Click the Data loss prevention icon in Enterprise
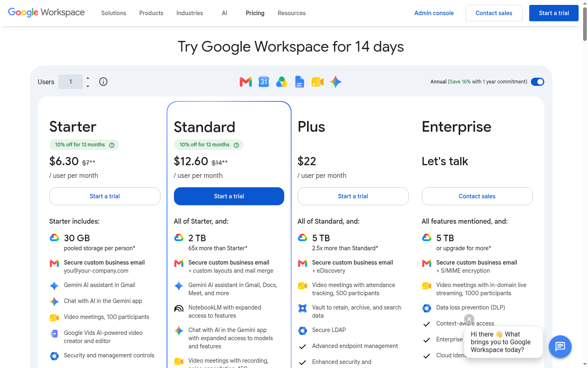This screenshot has height=368, width=588. [x=427, y=308]
